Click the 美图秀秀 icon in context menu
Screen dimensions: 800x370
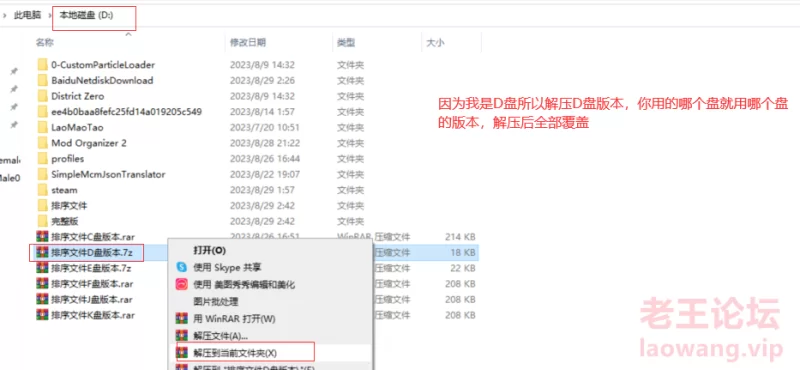[182, 284]
